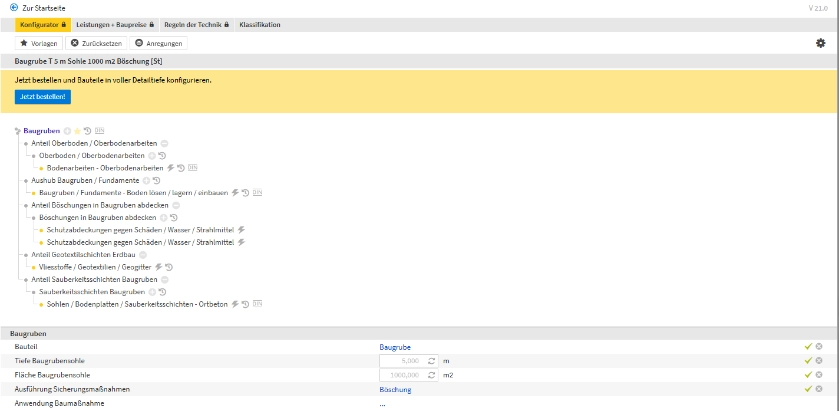Click the refresh icon in Tiefe Baugrubensohle field
The image size is (839, 411).
click(x=431, y=360)
